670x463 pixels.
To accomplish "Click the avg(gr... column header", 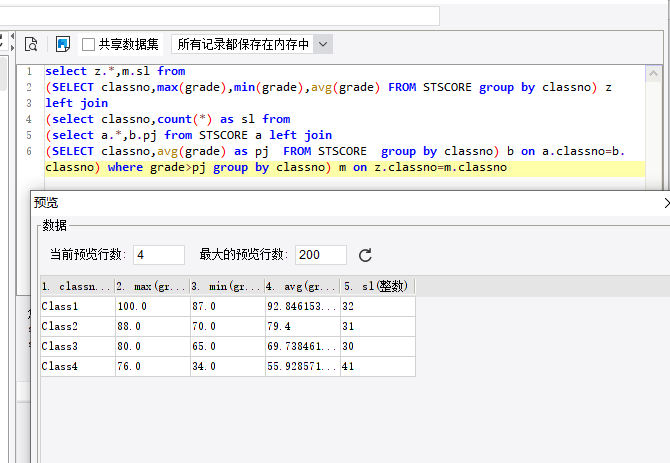I will tap(303, 286).
